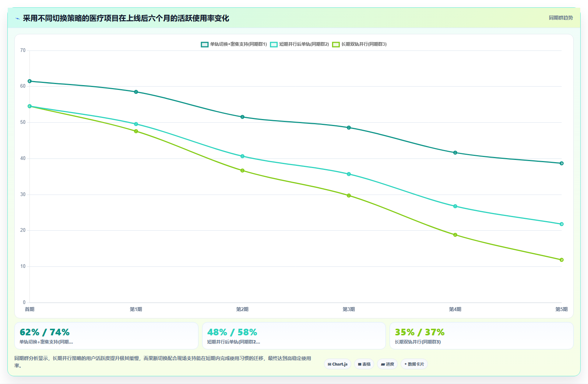This screenshot has width=588, height=384.
Task: Click the y-axis tick label 60
Action: tap(23, 86)
